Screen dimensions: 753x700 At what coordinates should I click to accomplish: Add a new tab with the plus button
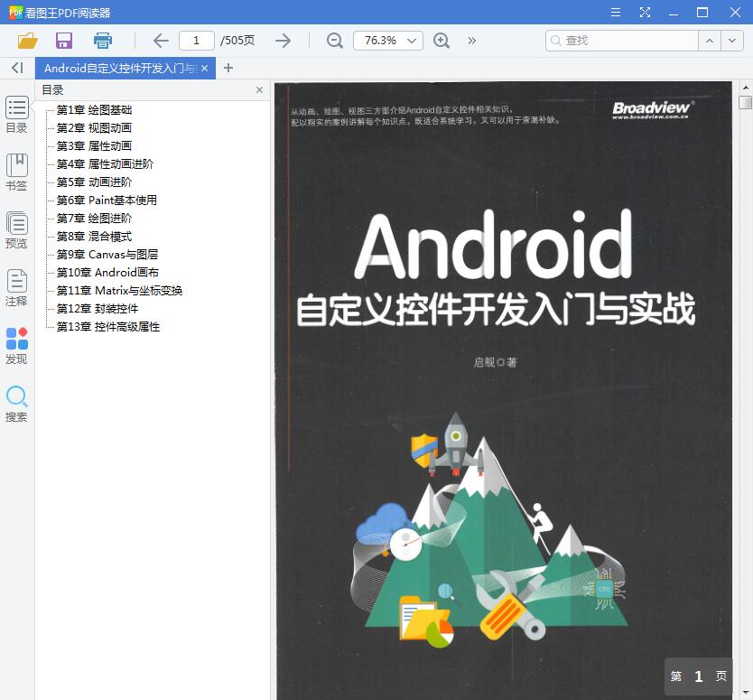coord(228,69)
